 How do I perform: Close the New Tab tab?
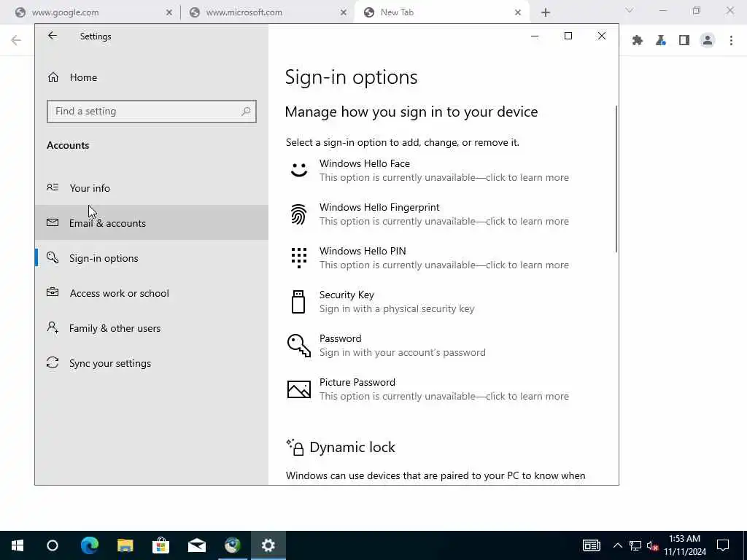518,13
